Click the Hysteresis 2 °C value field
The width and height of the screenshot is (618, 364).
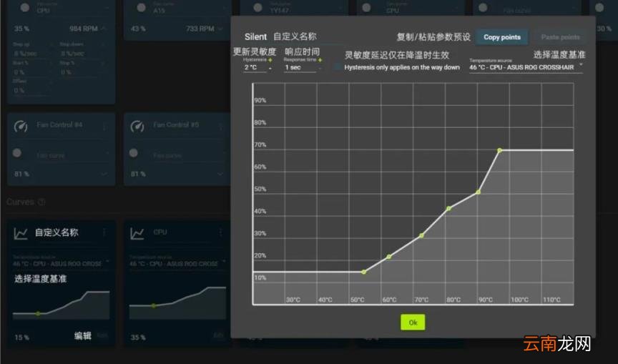tap(254, 68)
